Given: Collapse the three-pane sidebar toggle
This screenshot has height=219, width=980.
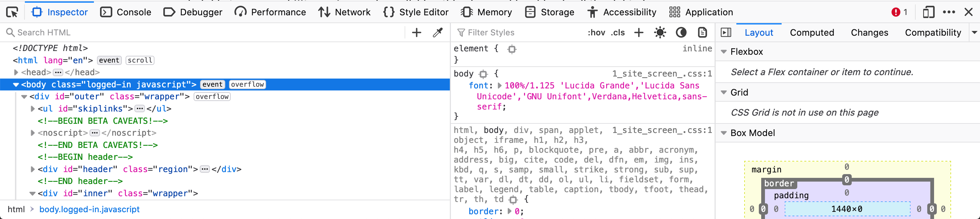Looking at the screenshot, I should (726, 33).
